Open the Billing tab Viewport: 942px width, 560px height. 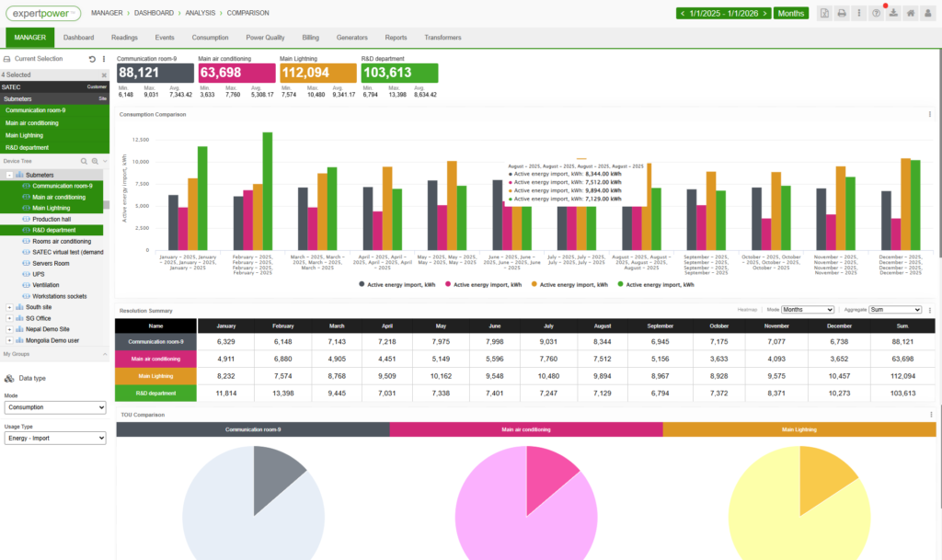[x=311, y=38]
